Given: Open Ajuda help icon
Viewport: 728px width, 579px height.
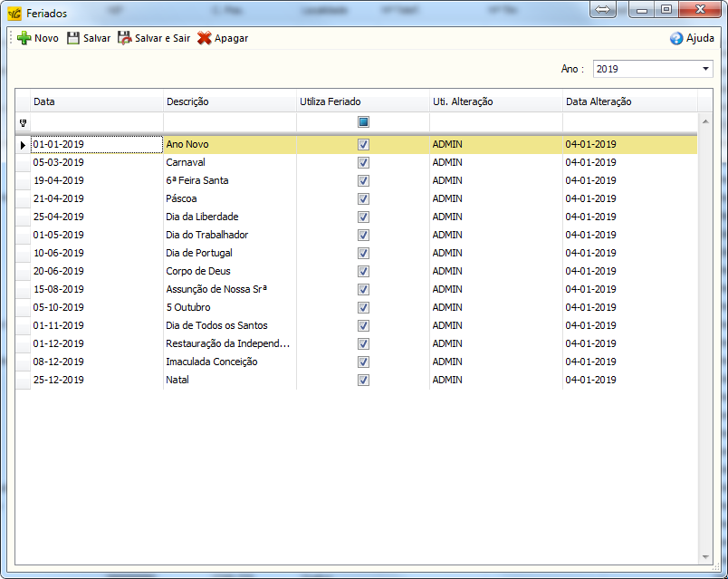Looking at the screenshot, I should pyautogui.click(x=676, y=38).
